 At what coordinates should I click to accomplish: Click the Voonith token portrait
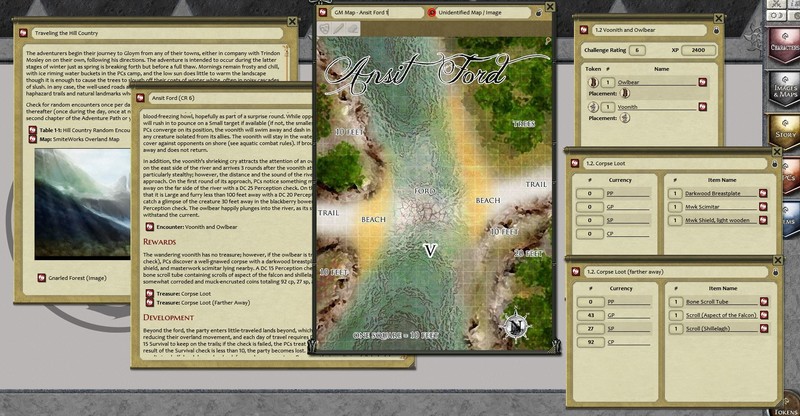click(593, 107)
